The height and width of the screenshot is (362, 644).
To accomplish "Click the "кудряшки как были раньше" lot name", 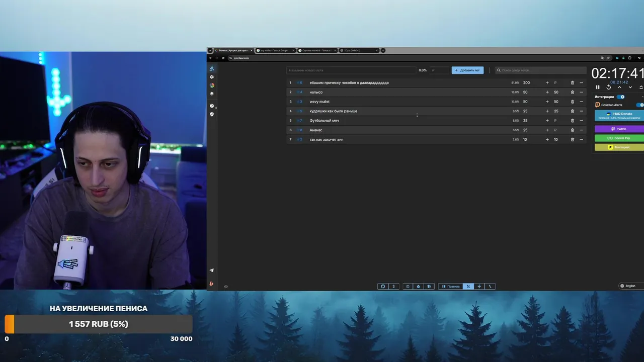I will (333, 111).
